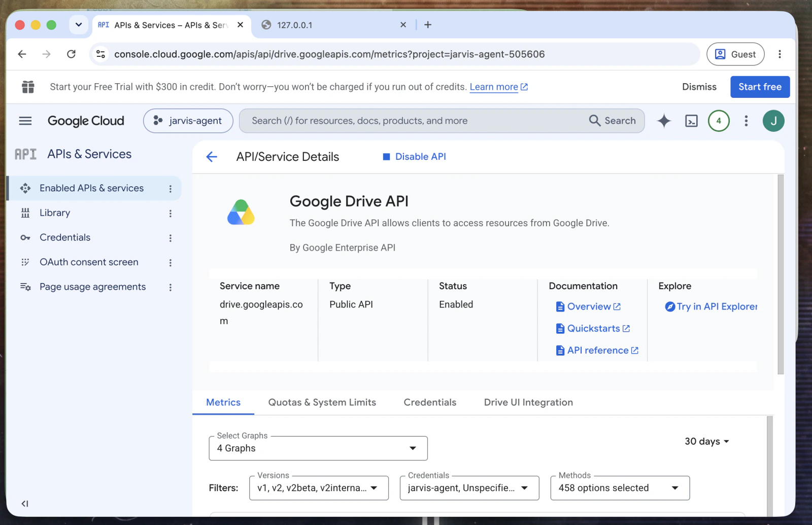This screenshot has width=812, height=525.
Task: Follow the Learn more link
Action: [x=499, y=87]
